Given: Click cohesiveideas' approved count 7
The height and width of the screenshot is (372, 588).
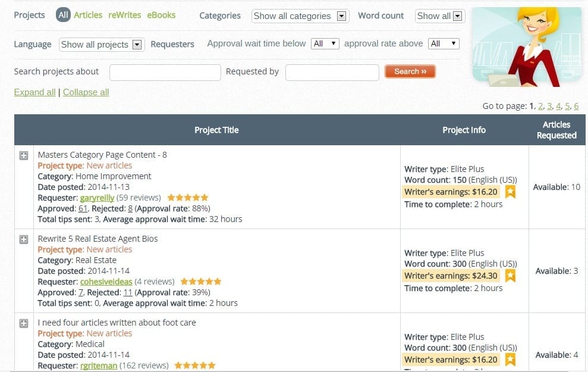Looking at the screenshot, I should [x=81, y=293].
